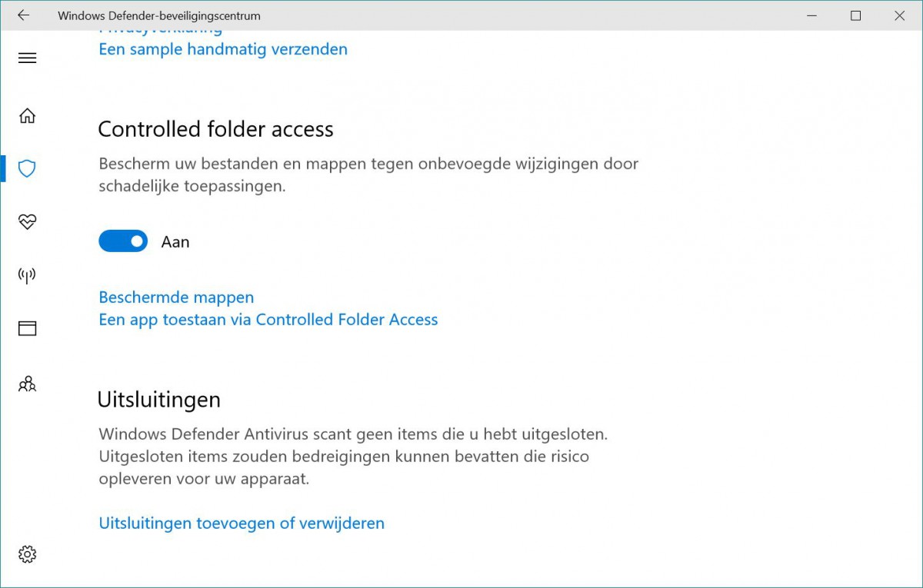Open the settings gear at the bottom

pyautogui.click(x=27, y=553)
